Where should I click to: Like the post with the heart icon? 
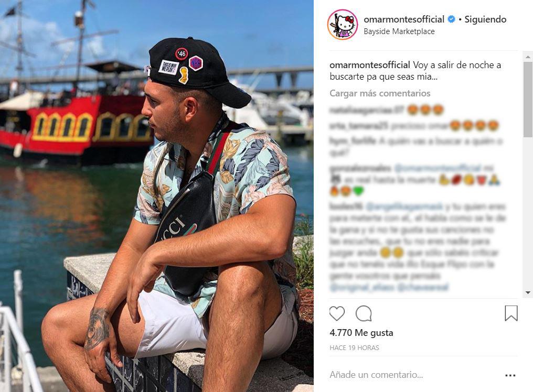337,313
